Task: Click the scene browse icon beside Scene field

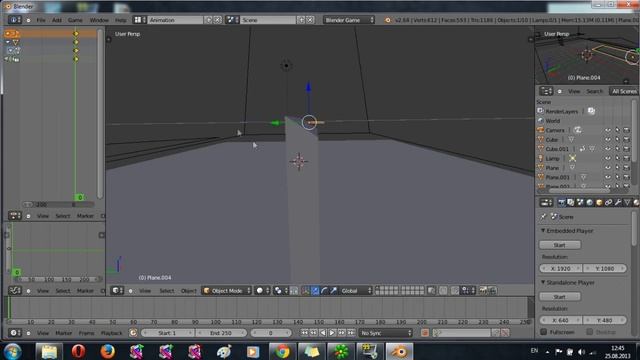Action: [x=232, y=20]
